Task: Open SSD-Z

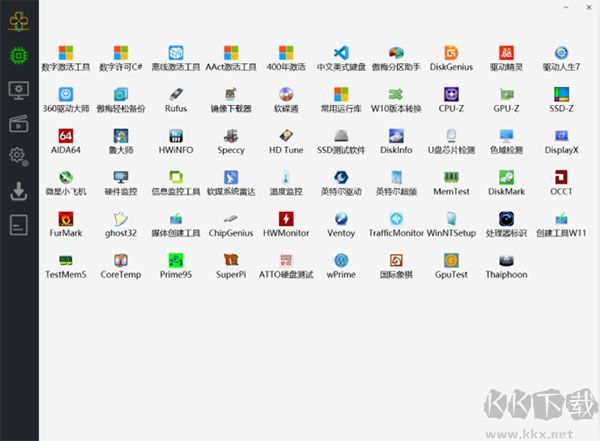Action: tap(561, 100)
